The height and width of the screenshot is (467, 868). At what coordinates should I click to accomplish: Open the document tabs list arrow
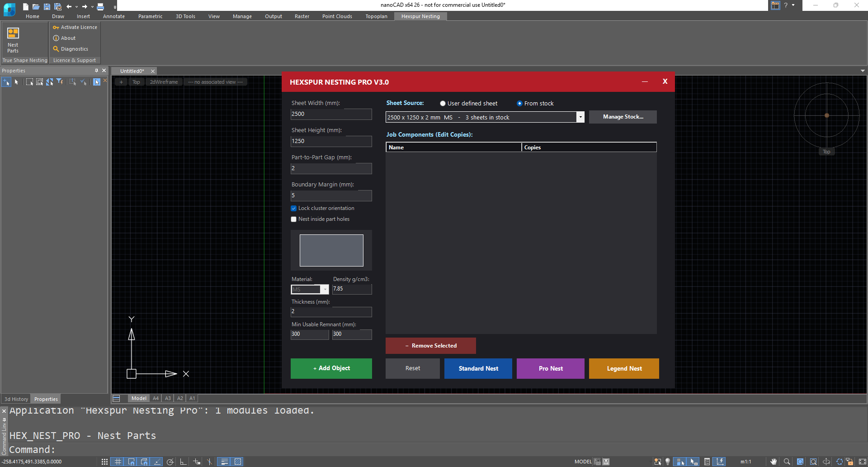(x=863, y=71)
